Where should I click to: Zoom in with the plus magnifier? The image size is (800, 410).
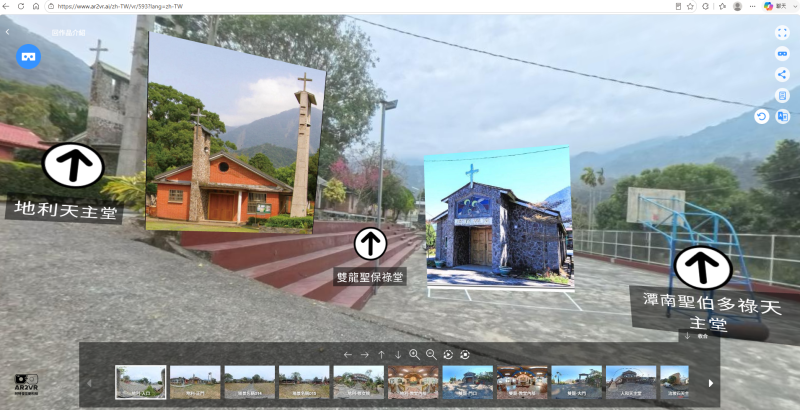(x=414, y=355)
